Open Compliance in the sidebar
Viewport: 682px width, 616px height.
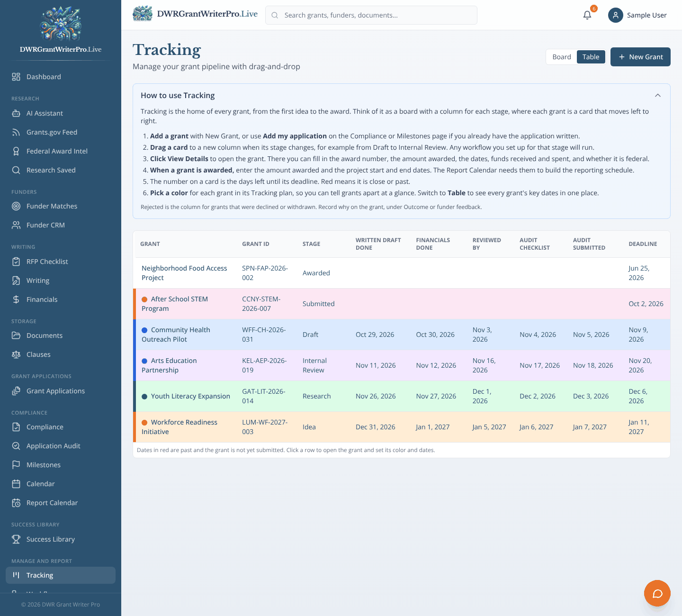[x=61, y=427]
